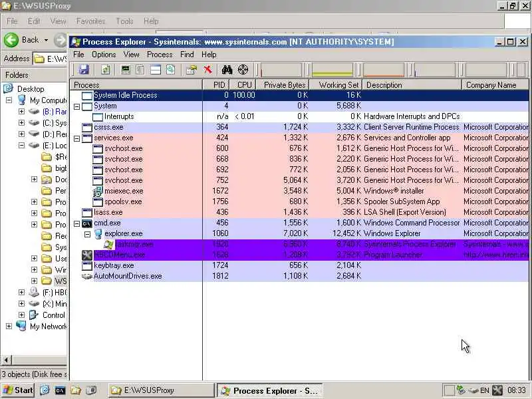Image resolution: width=532 pixels, height=399 pixels.
Task: Click the red X Kill Process icon
Action: tap(207, 70)
